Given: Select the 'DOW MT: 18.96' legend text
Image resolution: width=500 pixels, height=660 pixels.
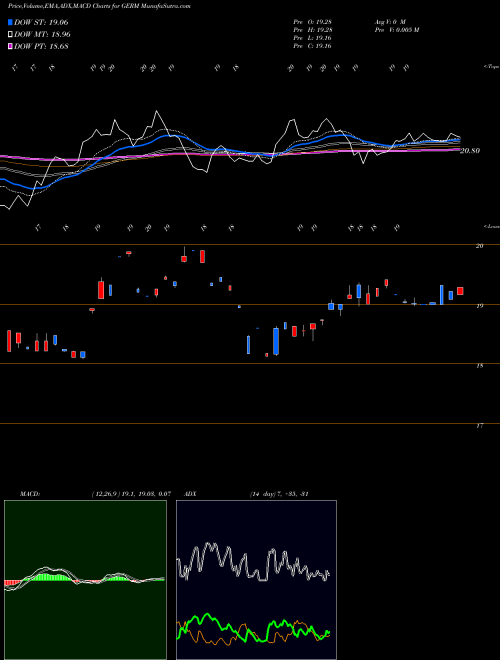Looking at the screenshot, I should (42, 35).
